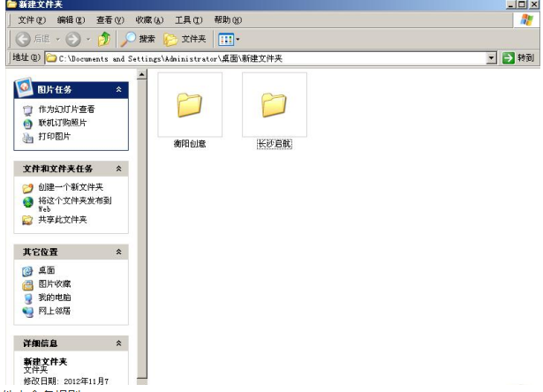Click the Forward arrow icon

tap(73, 39)
